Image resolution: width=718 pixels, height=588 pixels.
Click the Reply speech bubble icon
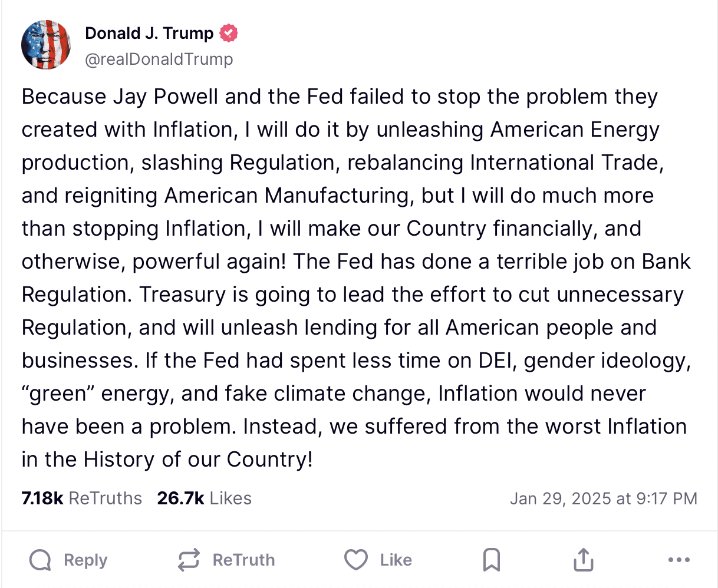click(40, 560)
